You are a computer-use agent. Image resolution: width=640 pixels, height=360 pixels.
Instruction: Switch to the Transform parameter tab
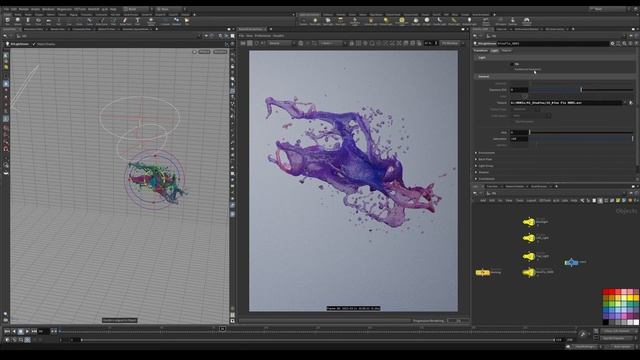tap(480, 51)
